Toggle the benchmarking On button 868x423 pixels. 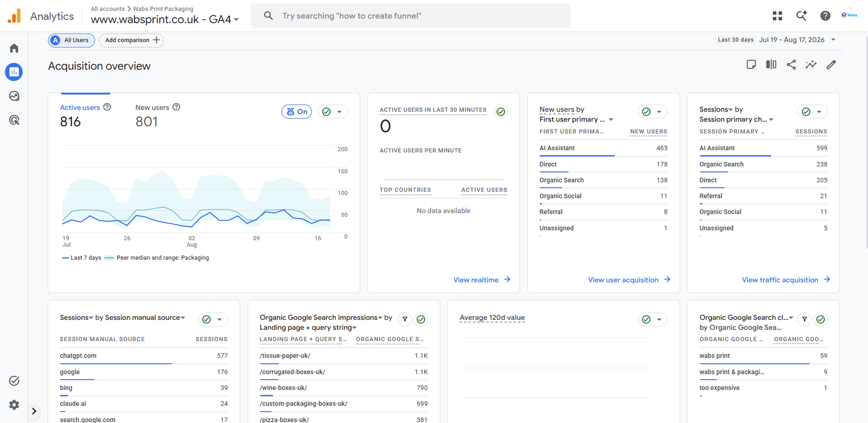click(x=297, y=112)
